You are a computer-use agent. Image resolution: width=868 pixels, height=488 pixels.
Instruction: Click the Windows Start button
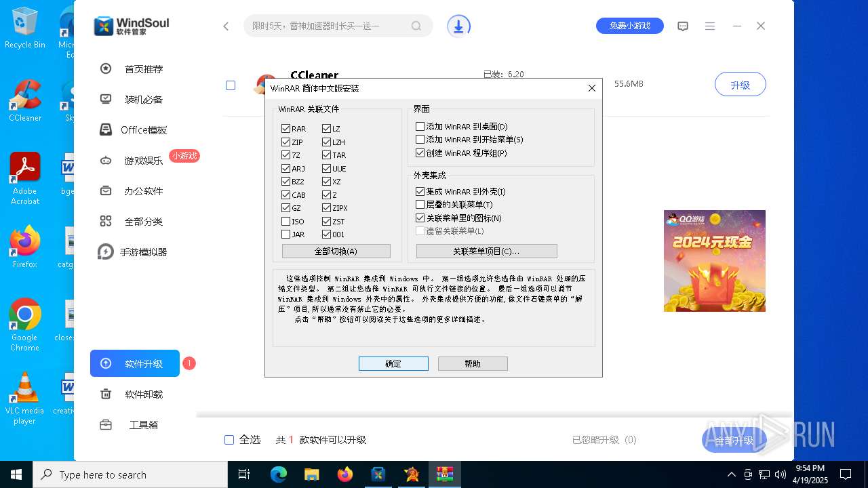(16, 474)
